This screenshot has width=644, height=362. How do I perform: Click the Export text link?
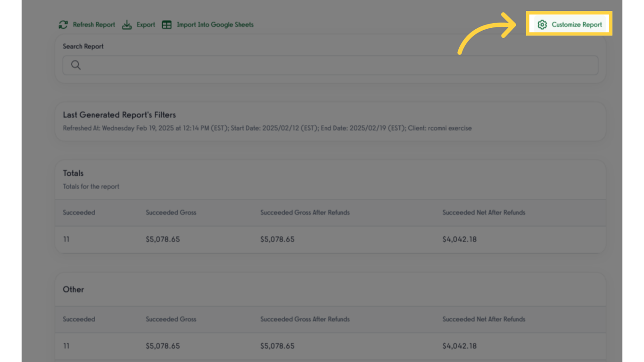click(x=146, y=25)
